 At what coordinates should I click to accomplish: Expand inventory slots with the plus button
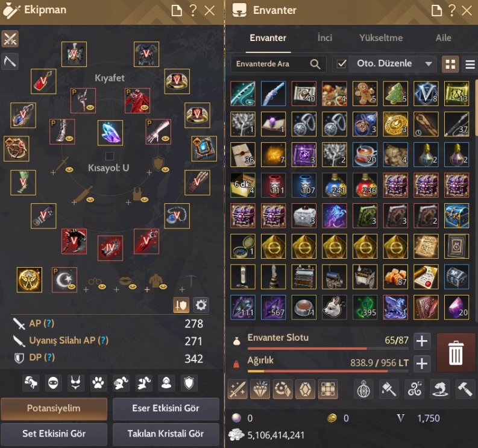[422, 341]
